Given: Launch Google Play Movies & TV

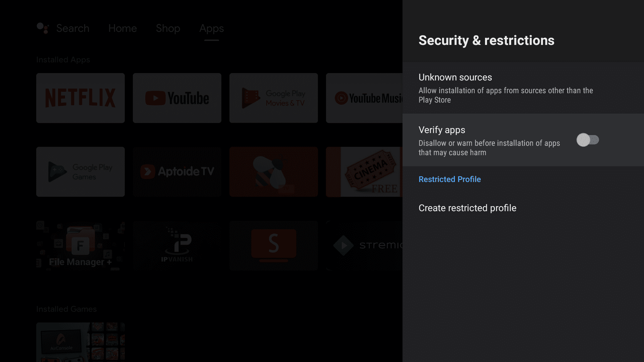Looking at the screenshot, I should click(x=273, y=98).
